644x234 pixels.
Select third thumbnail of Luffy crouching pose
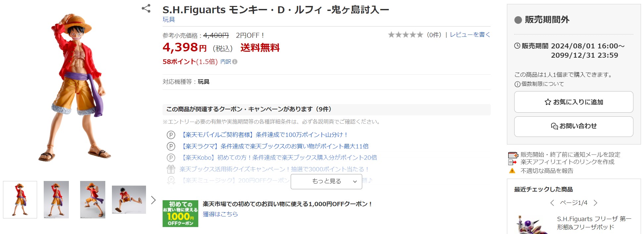tap(93, 200)
